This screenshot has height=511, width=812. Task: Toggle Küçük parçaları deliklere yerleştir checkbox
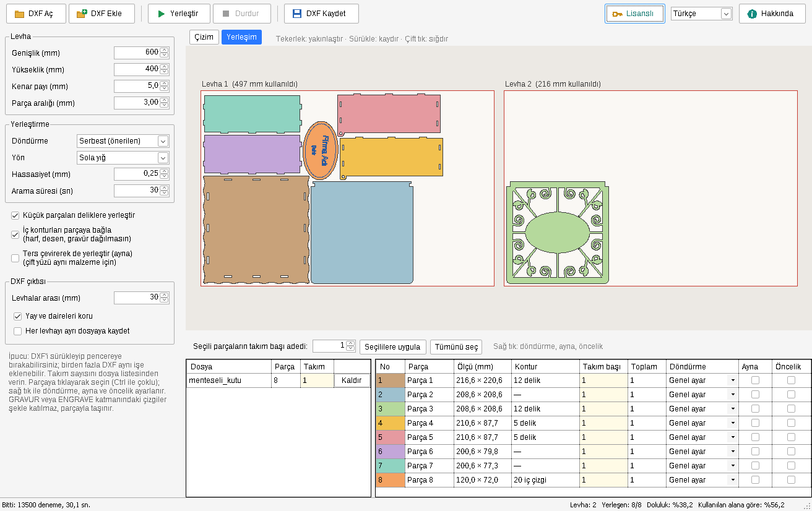(x=15, y=215)
